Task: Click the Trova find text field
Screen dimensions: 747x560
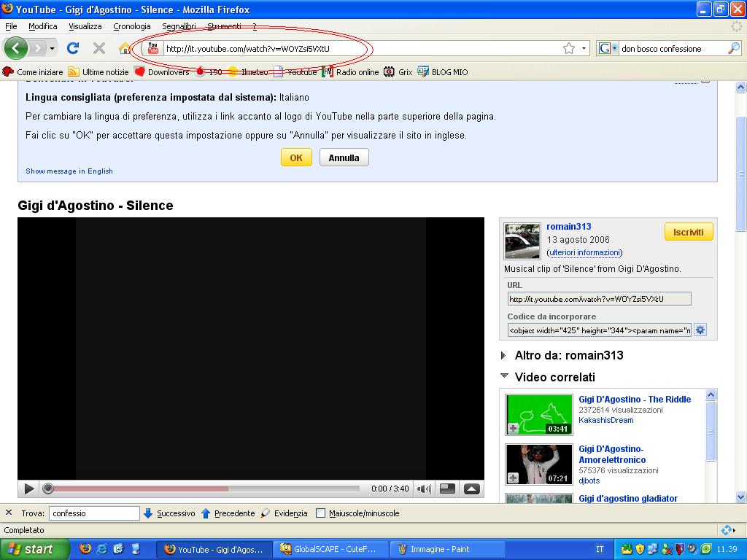Action: coord(94,513)
